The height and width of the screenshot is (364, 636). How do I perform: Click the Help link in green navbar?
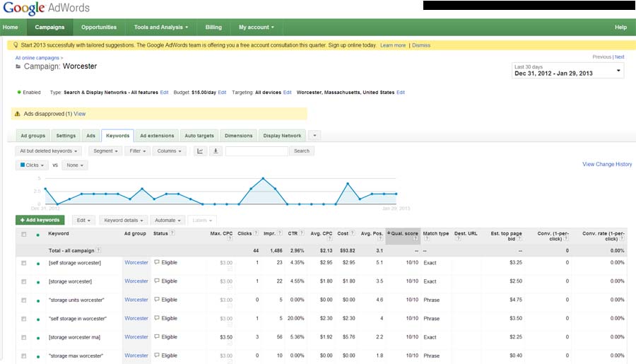(620, 27)
